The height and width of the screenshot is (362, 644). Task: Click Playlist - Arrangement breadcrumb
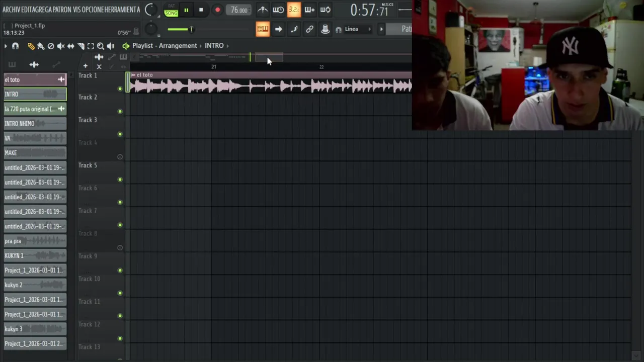pyautogui.click(x=165, y=46)
